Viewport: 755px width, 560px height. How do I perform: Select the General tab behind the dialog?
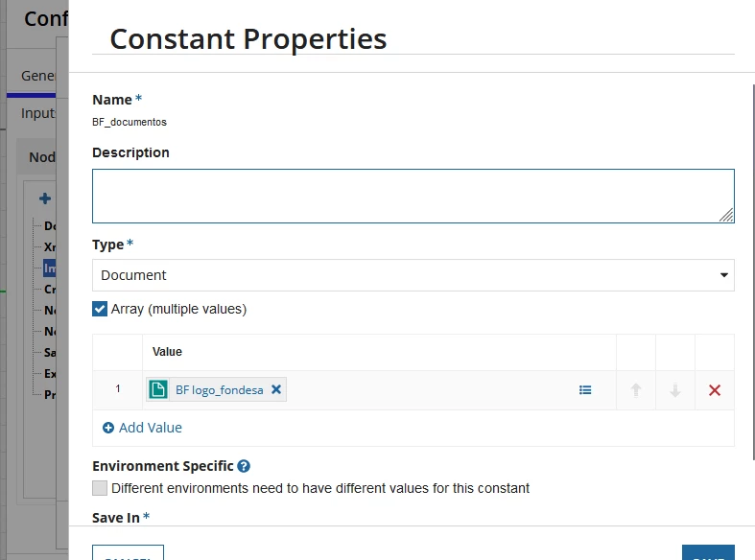[38, 76]
